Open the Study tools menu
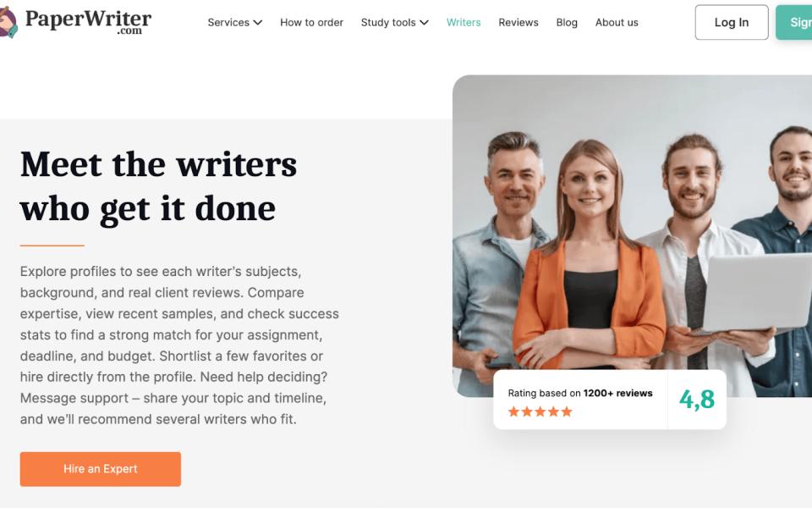 (x=395, y=22)
